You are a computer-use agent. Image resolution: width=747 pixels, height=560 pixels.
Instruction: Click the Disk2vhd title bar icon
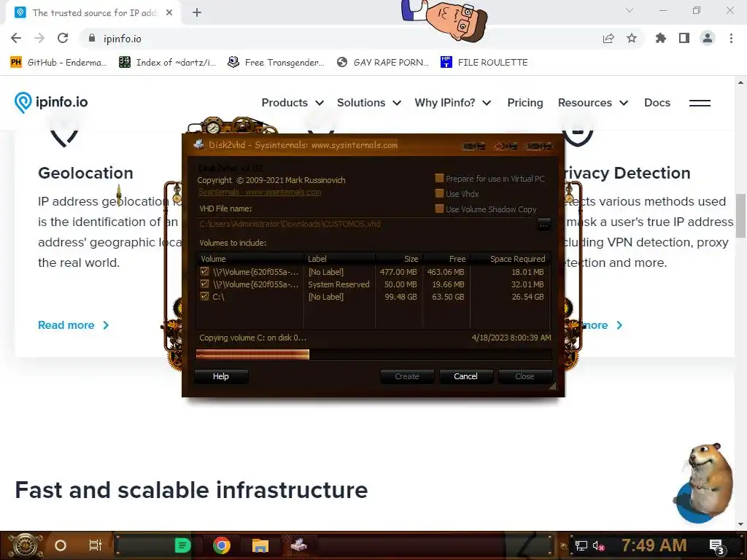click(x=199, y=144)
